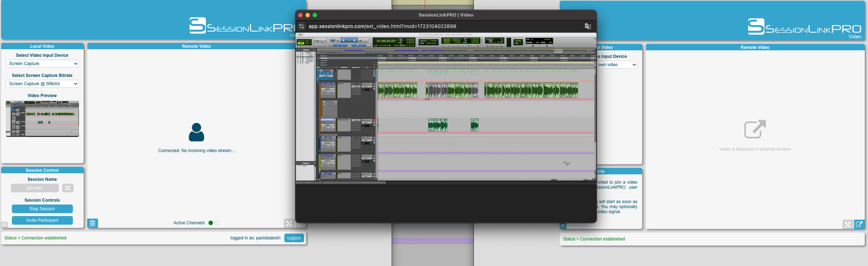Randomize the session name with shuffle icon
The image size is (868, 266).
click(68, 188)
